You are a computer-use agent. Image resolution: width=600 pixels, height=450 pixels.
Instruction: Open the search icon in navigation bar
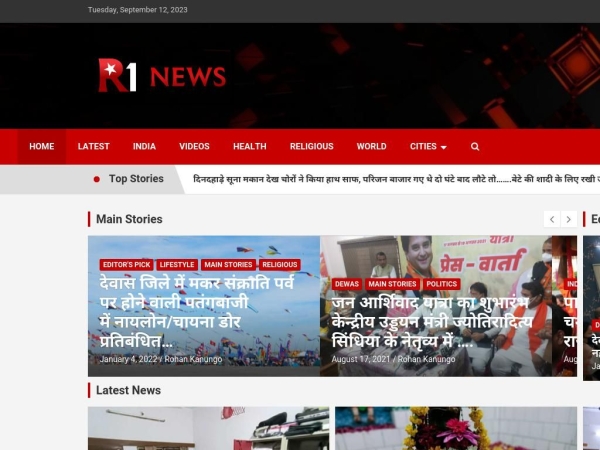pos(475,146)
